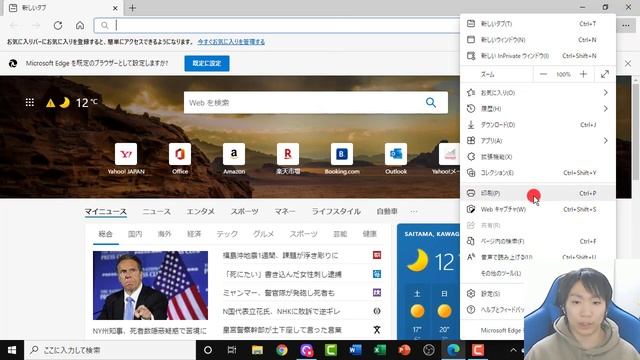Open the press conference news photo

(150, 285)
